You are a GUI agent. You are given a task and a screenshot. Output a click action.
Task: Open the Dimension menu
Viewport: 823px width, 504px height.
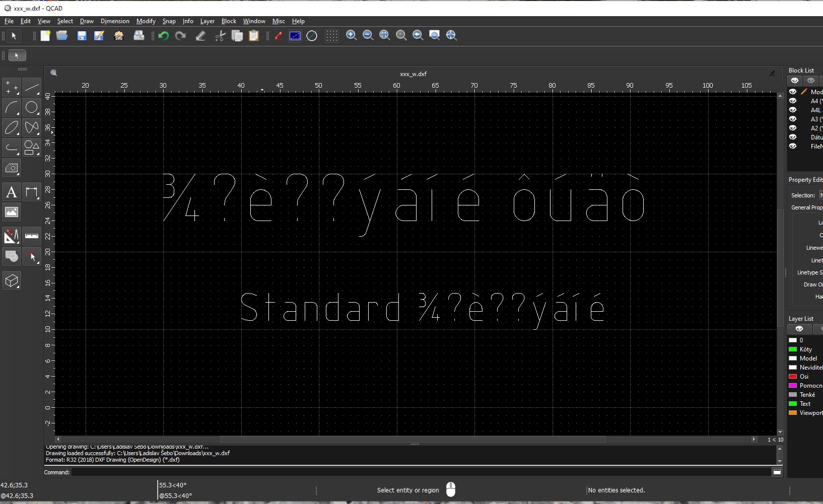click(x=115, y=21)
